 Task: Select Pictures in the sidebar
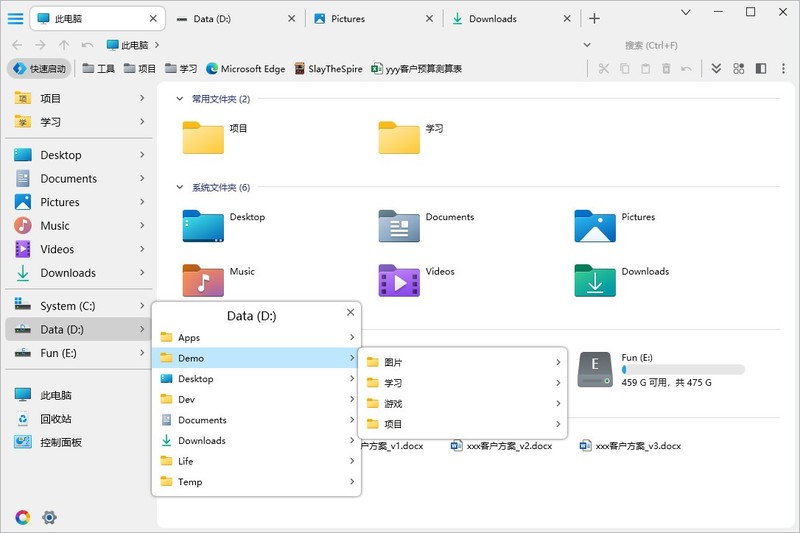pyautogui.click(x=79, y=202)
